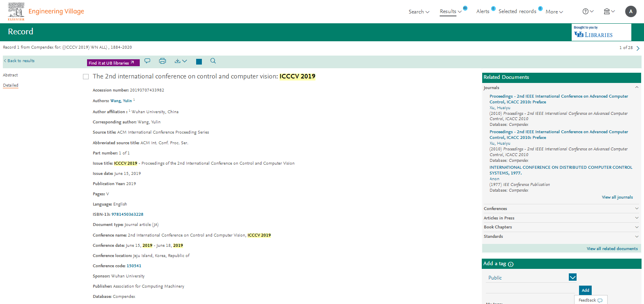Click View all related documents link
The width and height of the screenshot is (644, 304).
612,249
